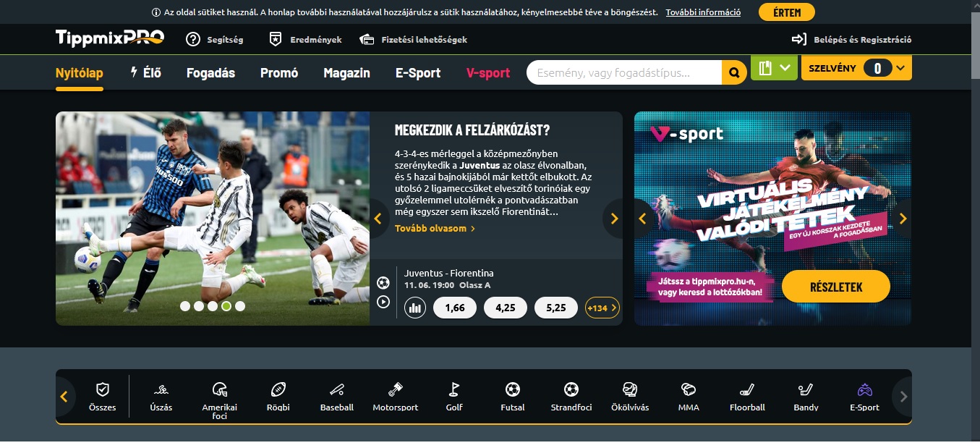
Task: Click the Eredmények shield icon
Action: tap(275, 39)
